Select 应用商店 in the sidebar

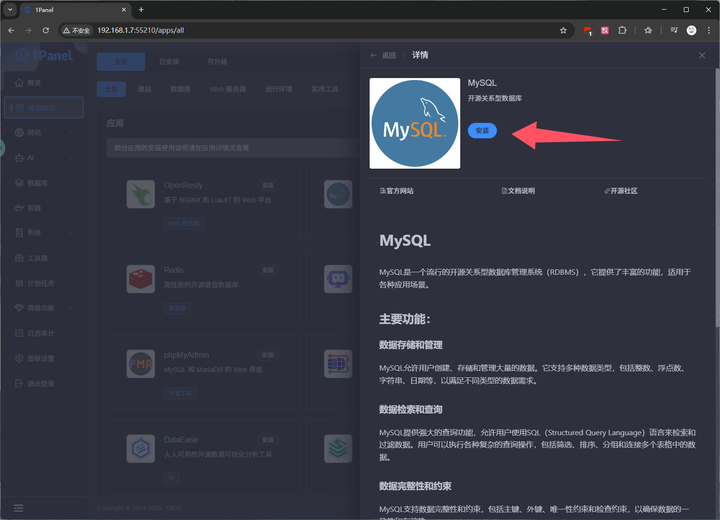point(44,107)
